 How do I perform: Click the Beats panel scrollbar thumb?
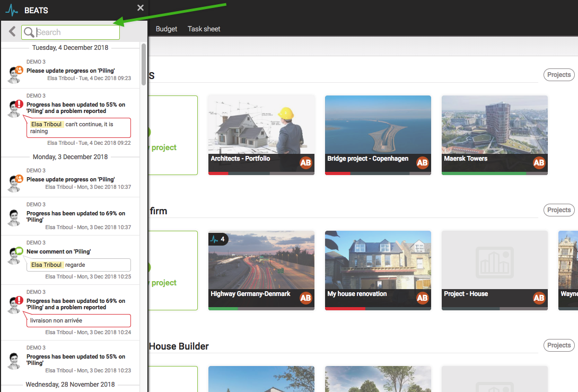tap(144, 65)
